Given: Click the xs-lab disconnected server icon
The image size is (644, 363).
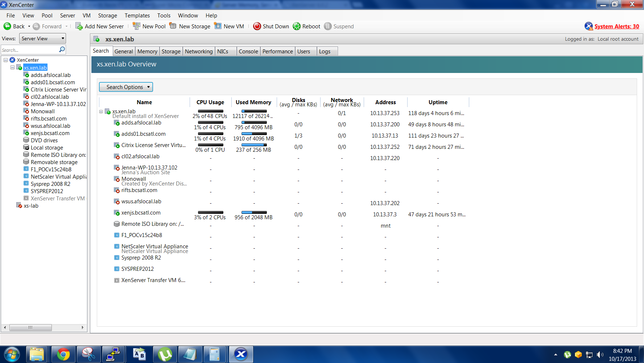Looking at the screenshot, I should [19, 205].
